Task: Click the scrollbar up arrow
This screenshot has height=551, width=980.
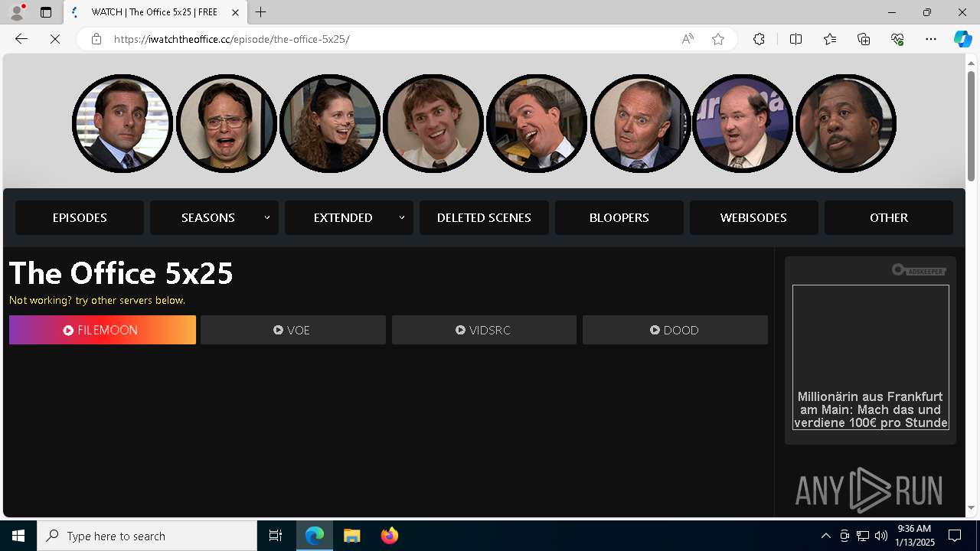Action: click(972, 62)
